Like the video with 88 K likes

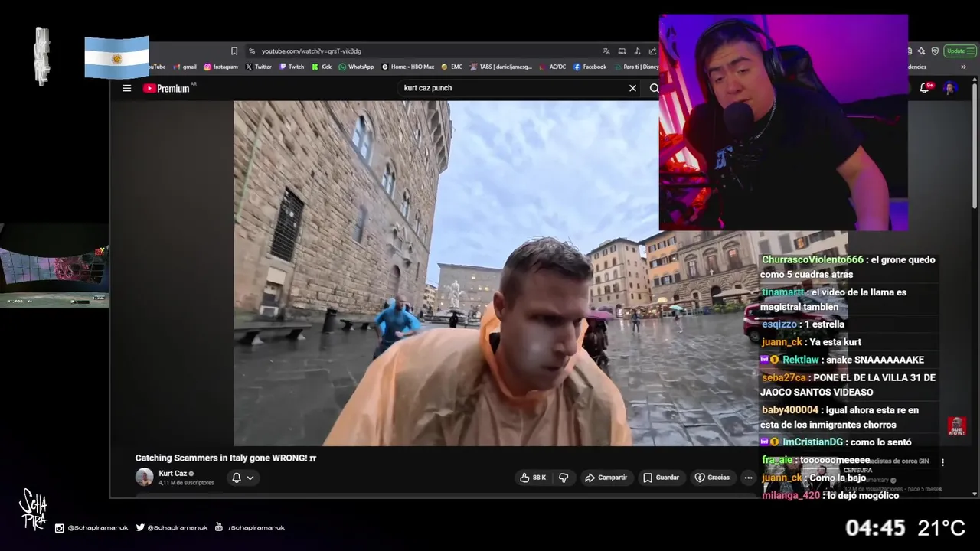[x=533, y=478]
